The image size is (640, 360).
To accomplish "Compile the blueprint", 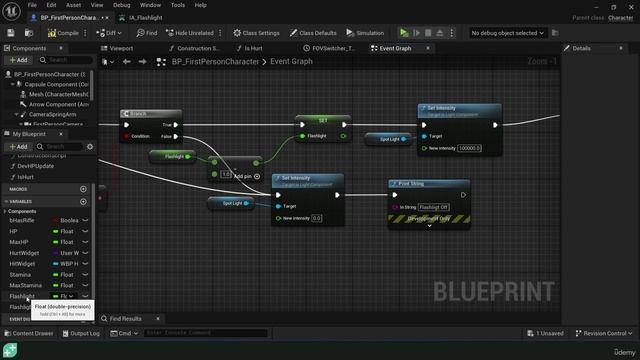I will (x=63, y=33).
